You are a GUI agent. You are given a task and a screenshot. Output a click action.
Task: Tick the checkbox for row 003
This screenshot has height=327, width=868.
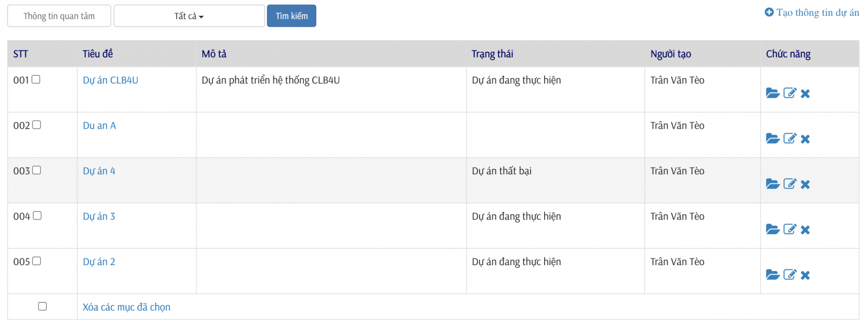click(36, 170)
